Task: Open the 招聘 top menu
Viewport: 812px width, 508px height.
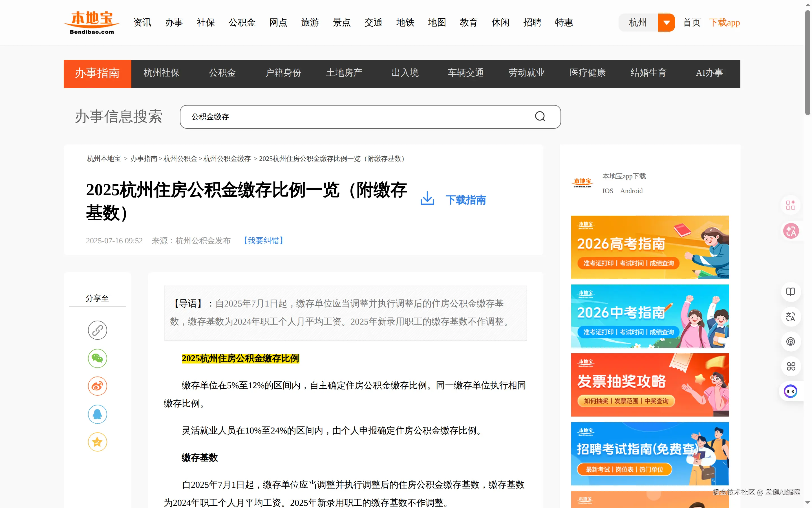Action: (532, 23)
